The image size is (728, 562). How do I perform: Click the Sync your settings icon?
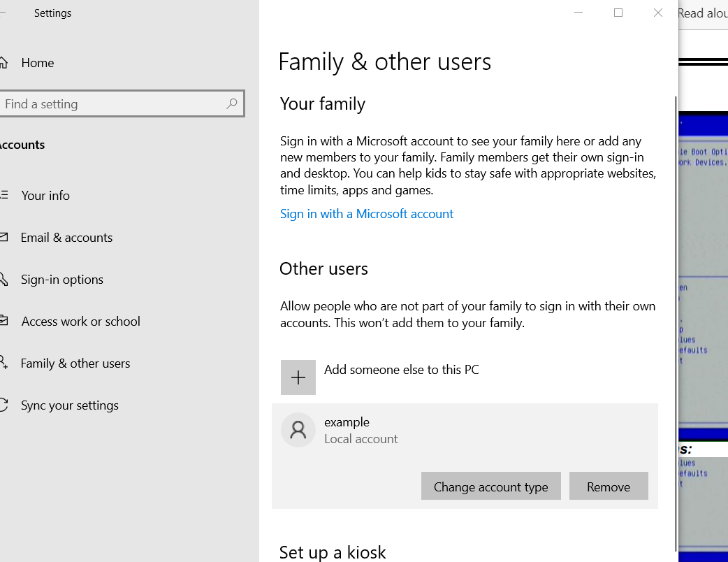coord(3,405)
